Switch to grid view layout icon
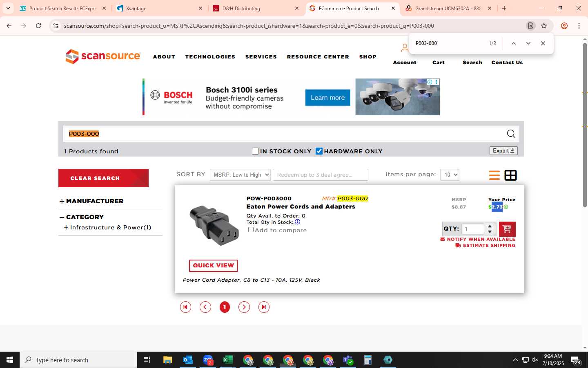 [510, 175]
